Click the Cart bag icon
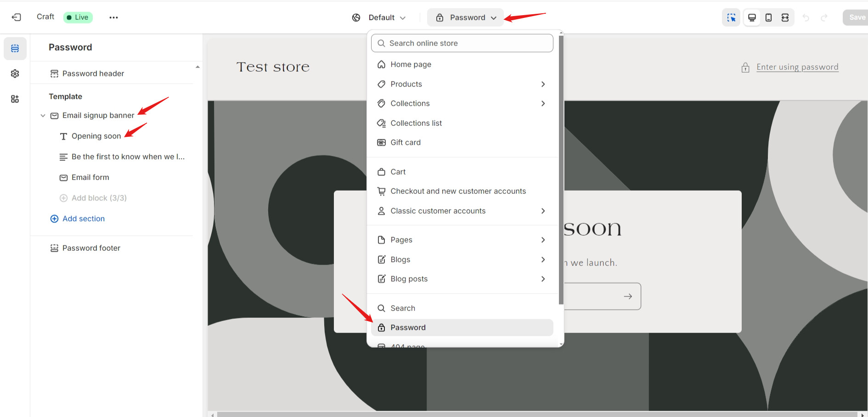Screen dimensions: 868x417 pyautogui.click(x=381, y=172)
